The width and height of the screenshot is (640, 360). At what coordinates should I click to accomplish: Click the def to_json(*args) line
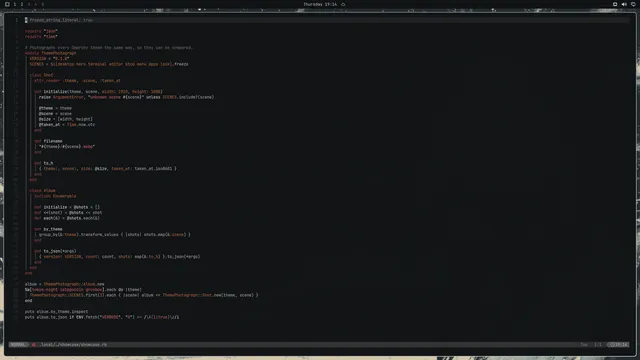(55, 251)
